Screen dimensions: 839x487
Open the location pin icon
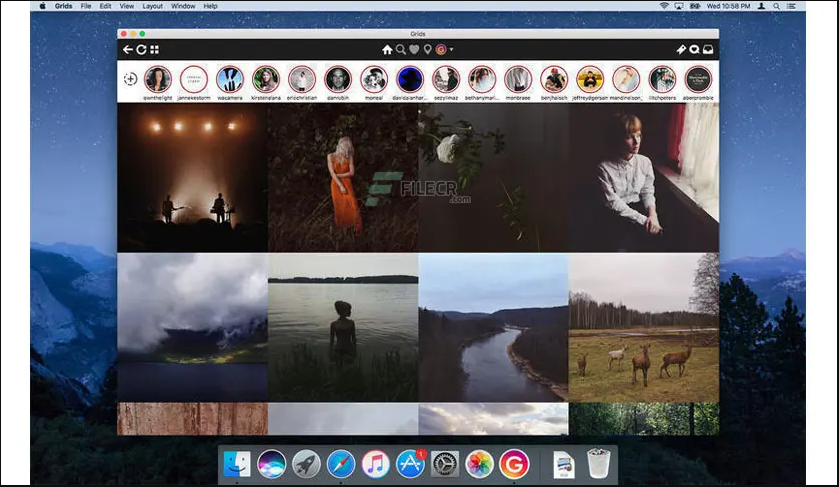(x=428, y=50)
